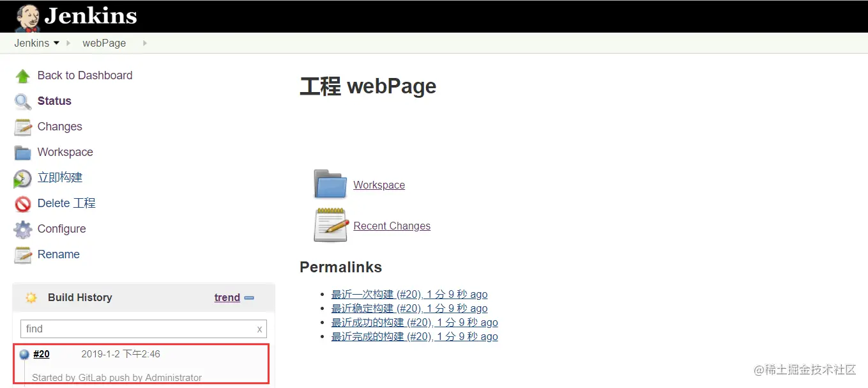
Task: Click the blue status ball for build #20
Action: click(x=24, y=354)
